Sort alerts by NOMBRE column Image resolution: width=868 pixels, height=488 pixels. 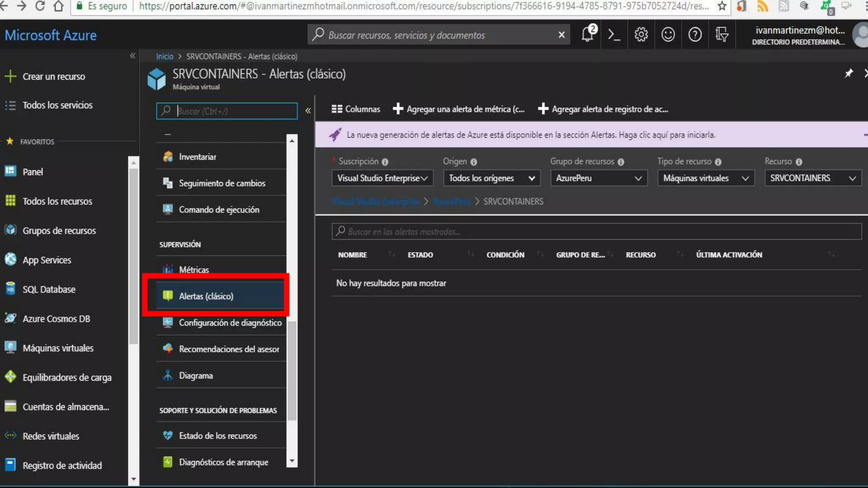353,255
